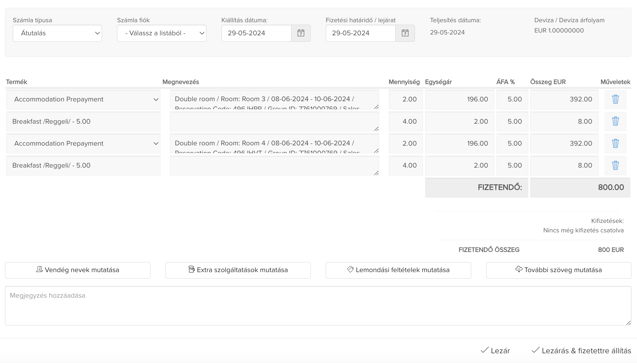Delete the Room 4 Accommodation Prepayment row
The width and height of the screenshot is (637, 363).
coord(615,143)
